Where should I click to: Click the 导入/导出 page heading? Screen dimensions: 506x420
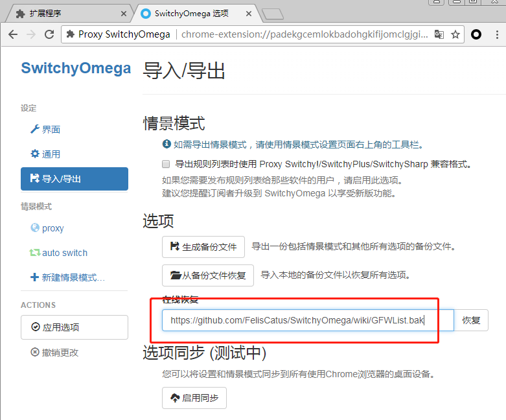coord(183,71)
